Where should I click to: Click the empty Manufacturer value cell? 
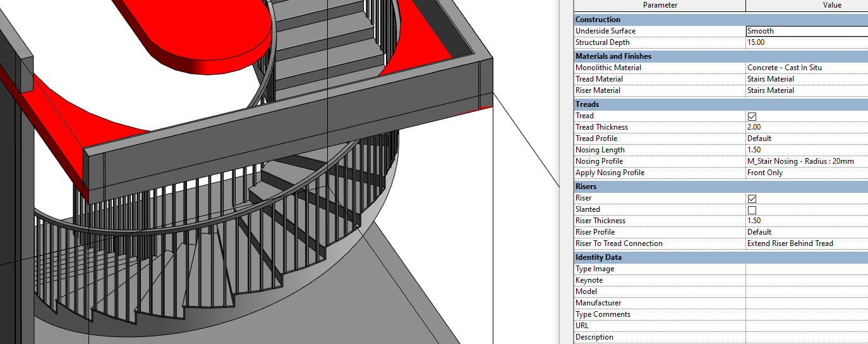pos(807,303)
